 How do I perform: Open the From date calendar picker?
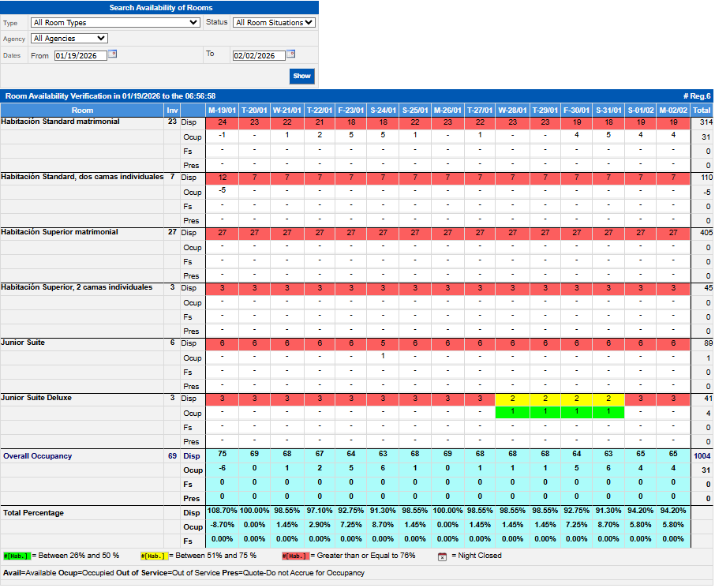click(112, 54)
